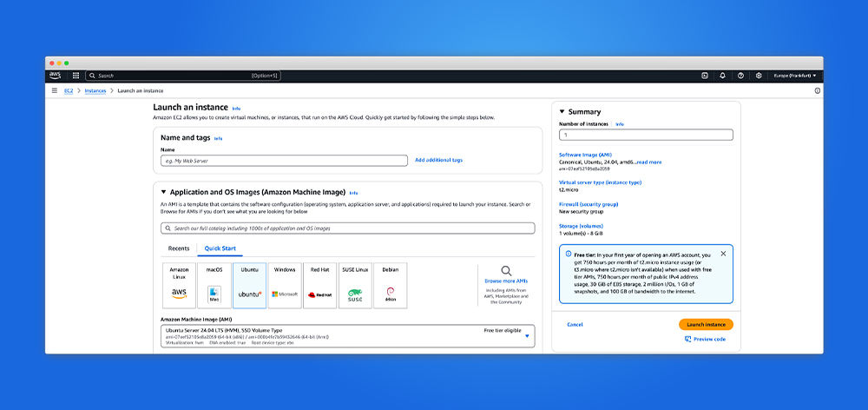Click Storage (volumes) summary link

click(582, 226)
